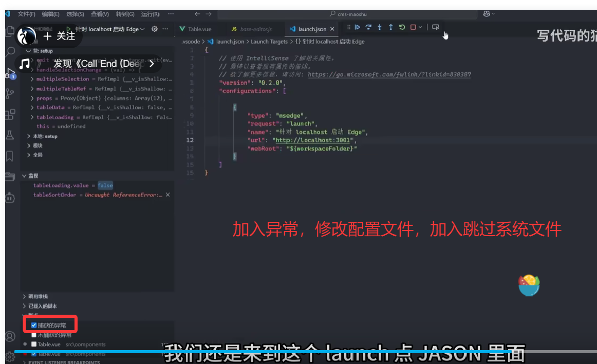The height and width of the screenshot is (364, 597).
Task: Open the 编辑(E) menu
Action: pyautogui.click(x=51, y=14)
